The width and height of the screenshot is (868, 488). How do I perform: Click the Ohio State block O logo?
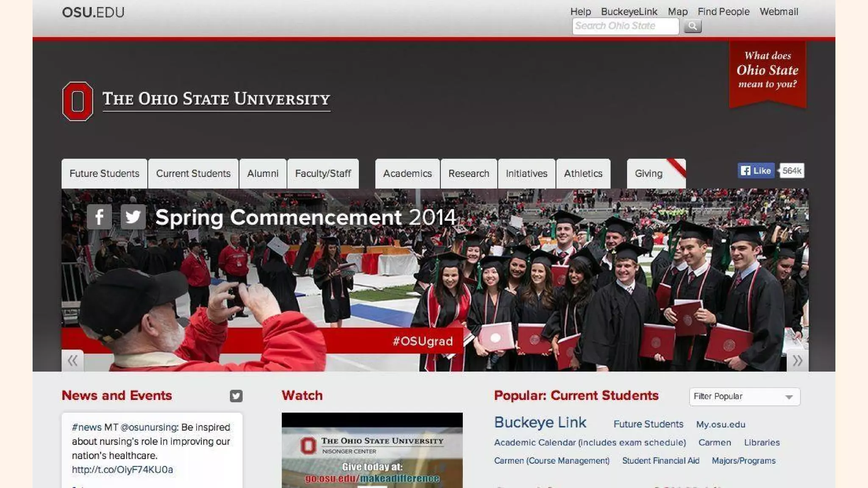point(78,101)
